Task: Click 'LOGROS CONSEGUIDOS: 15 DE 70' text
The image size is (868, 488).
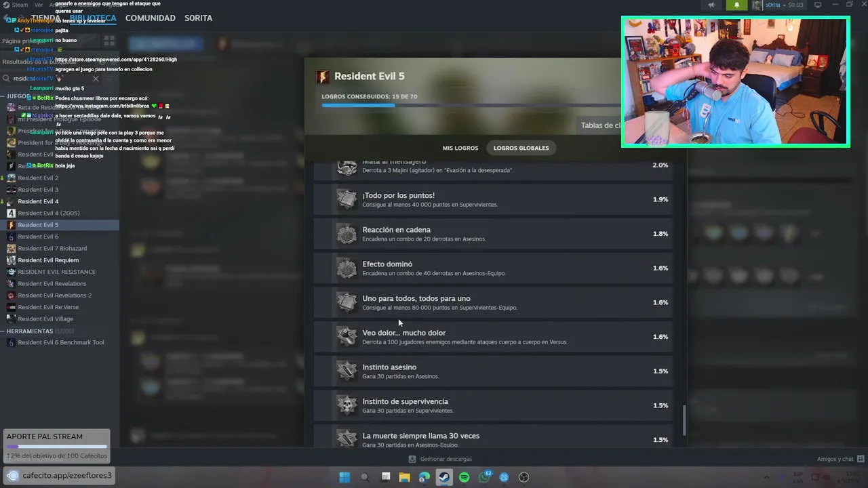Action: coord(370,97)
